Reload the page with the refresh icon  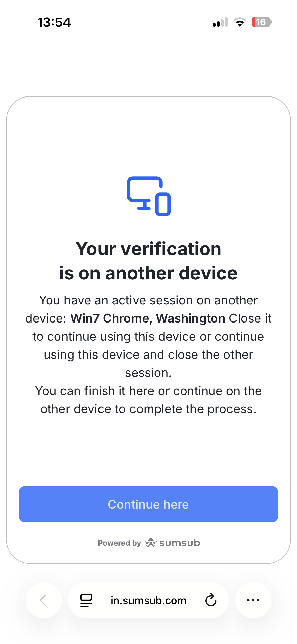pos(211,600)
